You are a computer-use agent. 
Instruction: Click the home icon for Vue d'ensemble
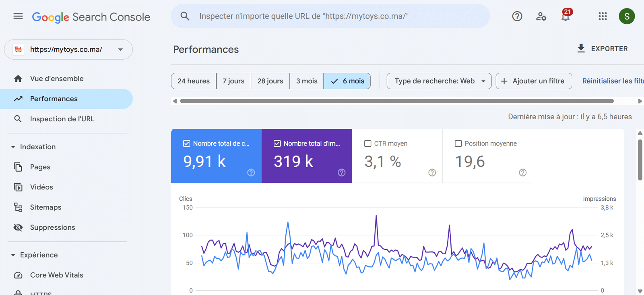(18, 79)
